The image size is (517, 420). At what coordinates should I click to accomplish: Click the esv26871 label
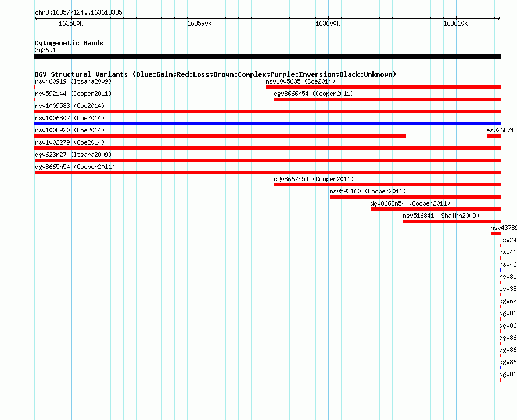pyautogui.click(x=500, y=130)
